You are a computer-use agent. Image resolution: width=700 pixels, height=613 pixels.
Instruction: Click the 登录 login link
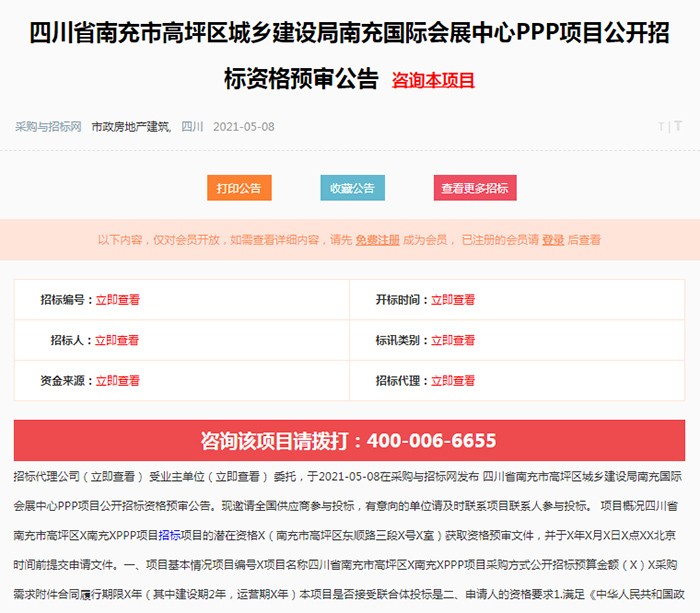click(553, 240)
